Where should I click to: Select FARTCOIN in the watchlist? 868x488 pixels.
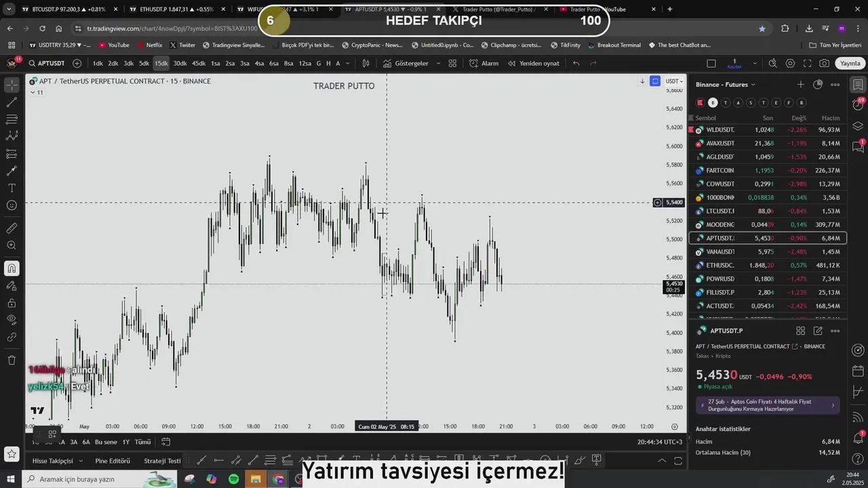768,170
